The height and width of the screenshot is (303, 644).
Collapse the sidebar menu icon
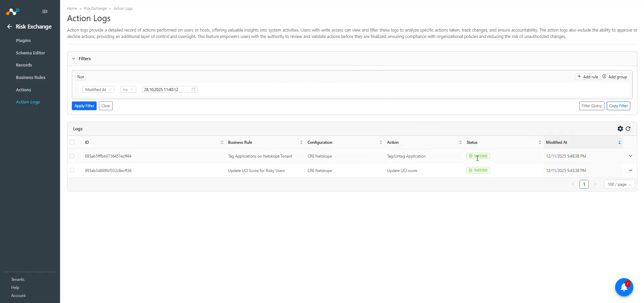tap(45, 11)
